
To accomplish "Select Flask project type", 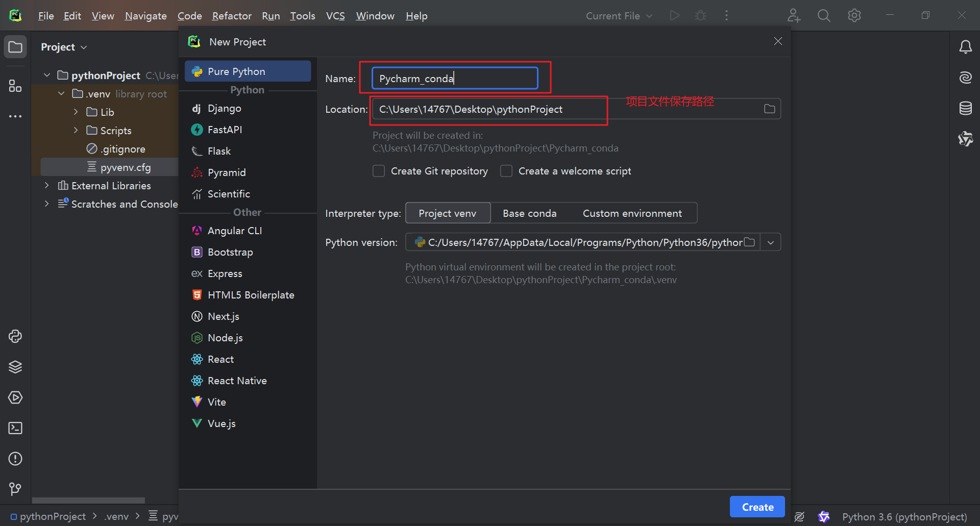I will tap(248, 151).
